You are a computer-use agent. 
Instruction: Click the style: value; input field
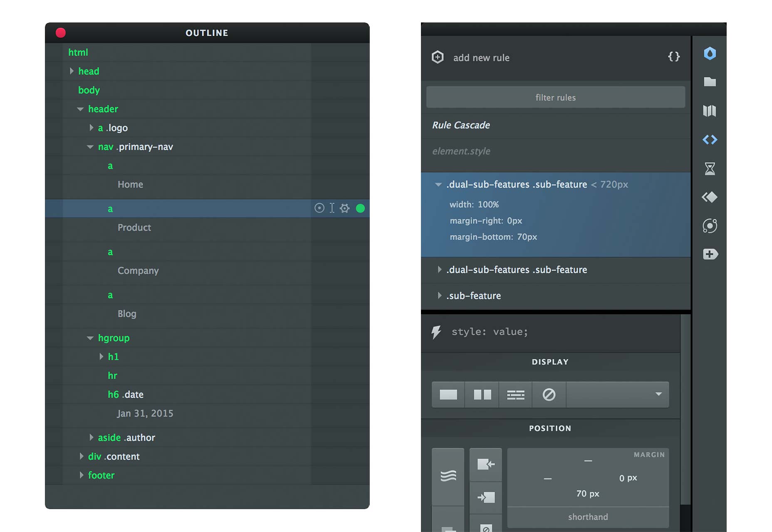[x=490, y=332]
